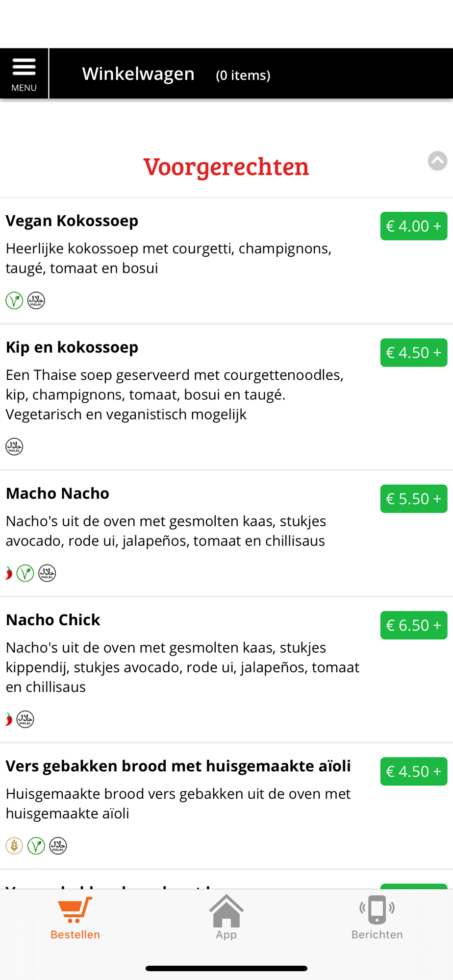This screenshot has width=453, height=980.
Task: Switch to the Bestellen tab
Action: pyautogui.click(x=75, y=918)
